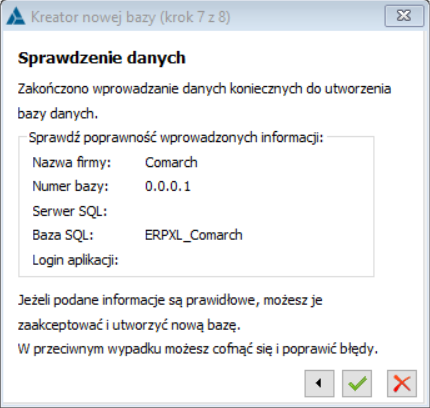Click the 'W przeciwnym wypadku' sentence
430x408 pixels.
tap(198, 349)
